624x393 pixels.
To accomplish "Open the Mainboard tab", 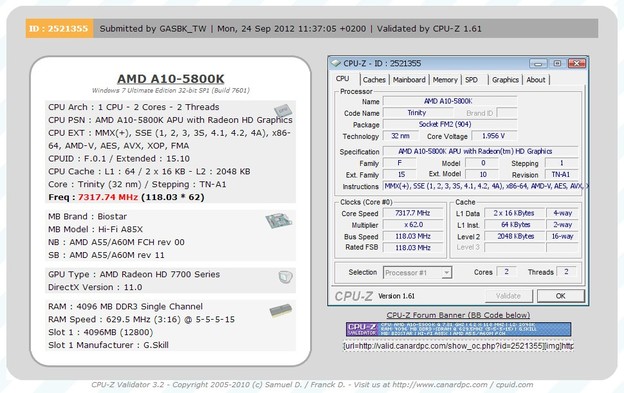I will (x=409, y=80).
